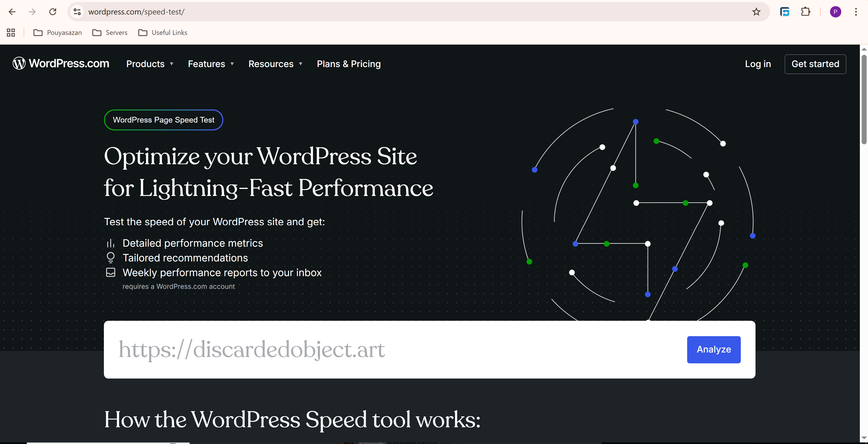Expand the Products dropdown menu

pos(150,64)
